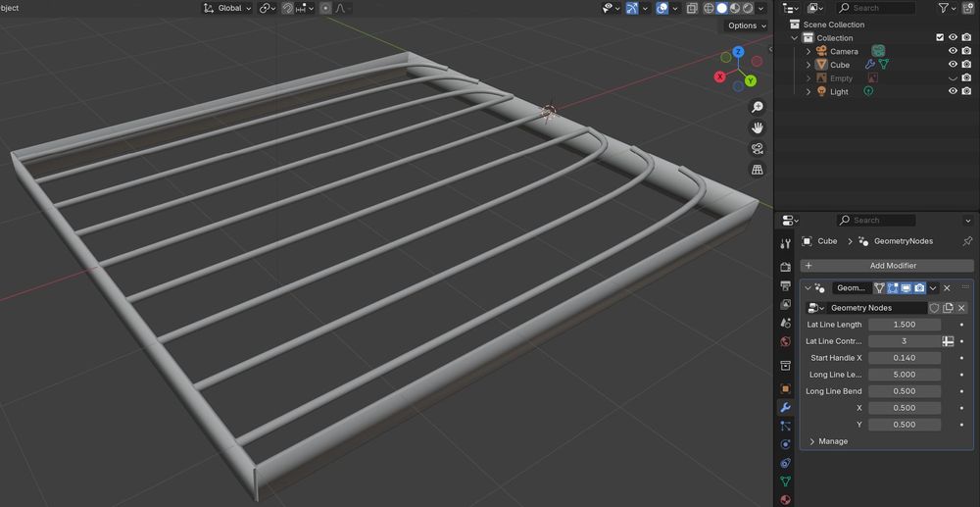Open the World properties tab

[786, 342]
